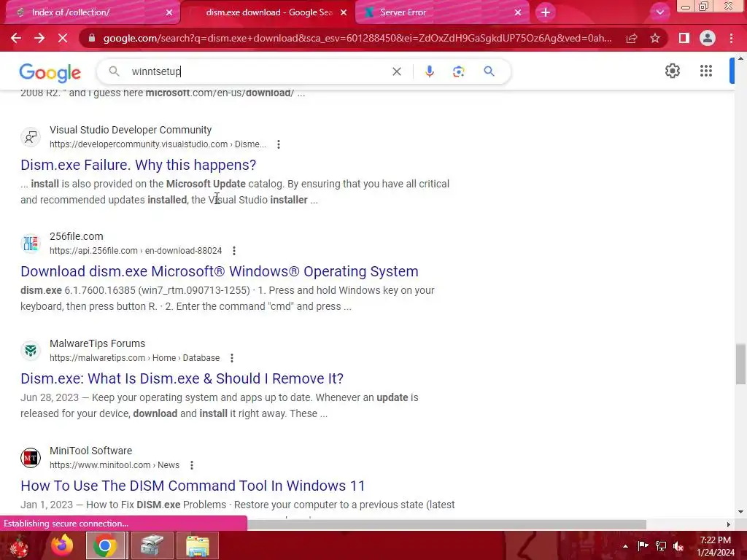747x560 pixels.
Task: Open How To Use The DISM Command Tool result
Action: [193, 486]
